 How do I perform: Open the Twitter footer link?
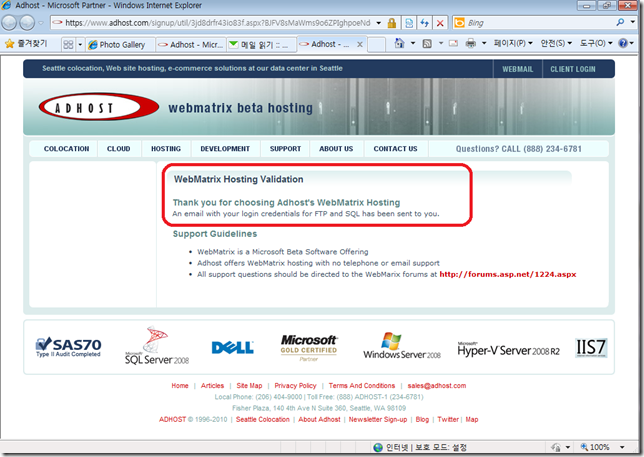(448, 419)
